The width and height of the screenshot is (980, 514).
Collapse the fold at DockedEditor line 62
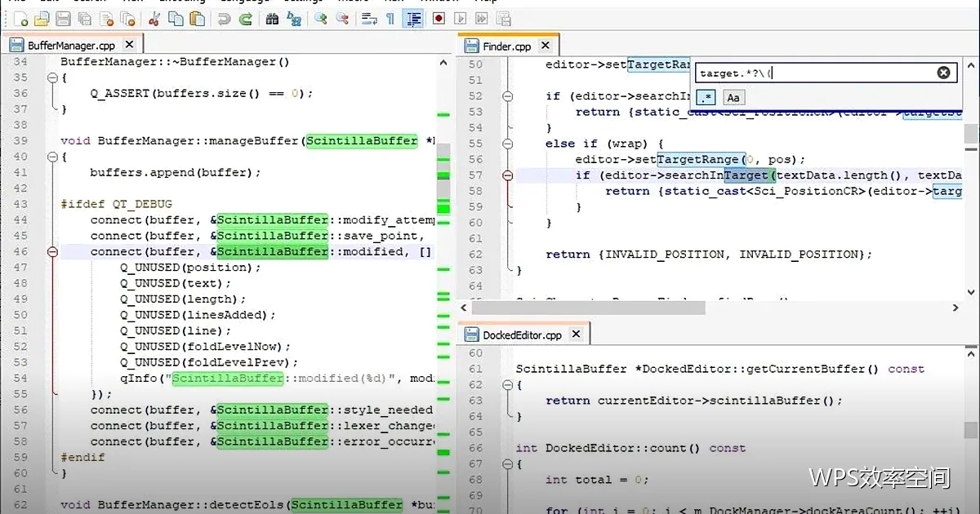508,385
